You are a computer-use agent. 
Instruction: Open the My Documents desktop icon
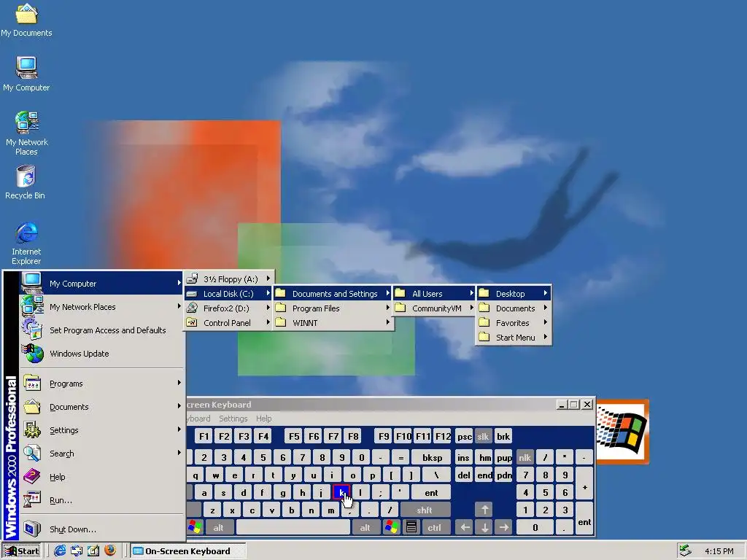(x=26, y=20)
